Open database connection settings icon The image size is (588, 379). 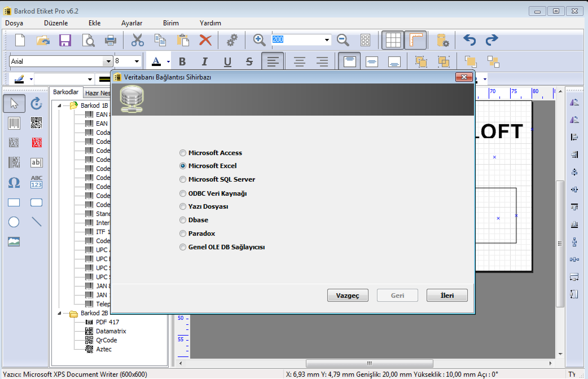tap(442, 40)
